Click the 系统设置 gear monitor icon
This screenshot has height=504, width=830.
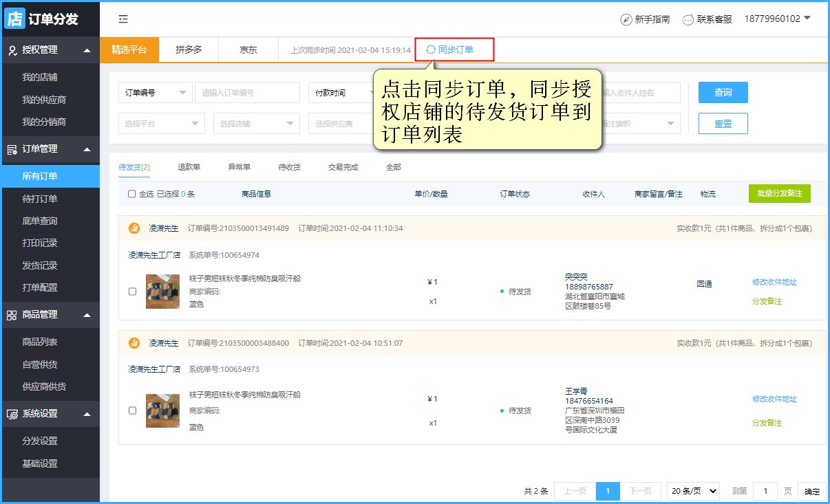pyautogui.click(x=12, y=414)
